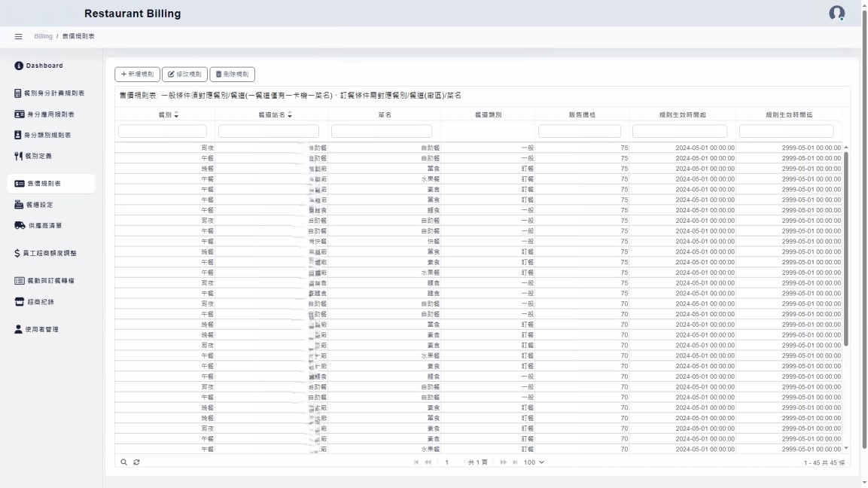The image size is (868, 488).
Task: Click the 新增規則 button
Action: point(137,74)
